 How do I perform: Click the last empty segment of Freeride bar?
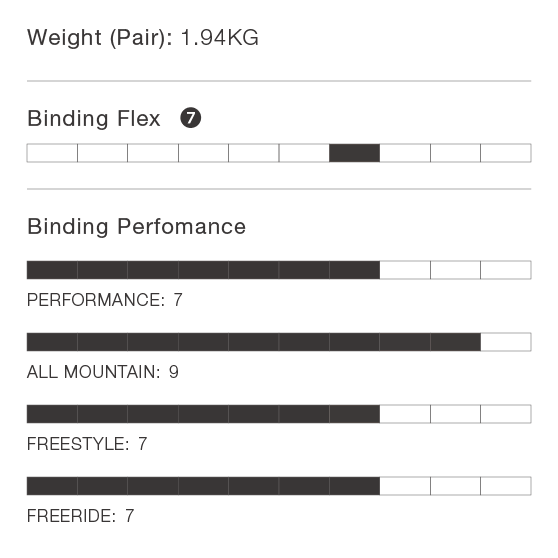tap(506, 486)
